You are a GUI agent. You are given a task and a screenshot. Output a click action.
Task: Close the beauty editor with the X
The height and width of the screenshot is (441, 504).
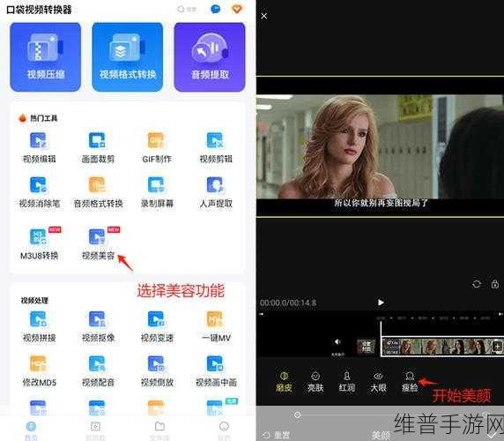click(x=263, y=16)
